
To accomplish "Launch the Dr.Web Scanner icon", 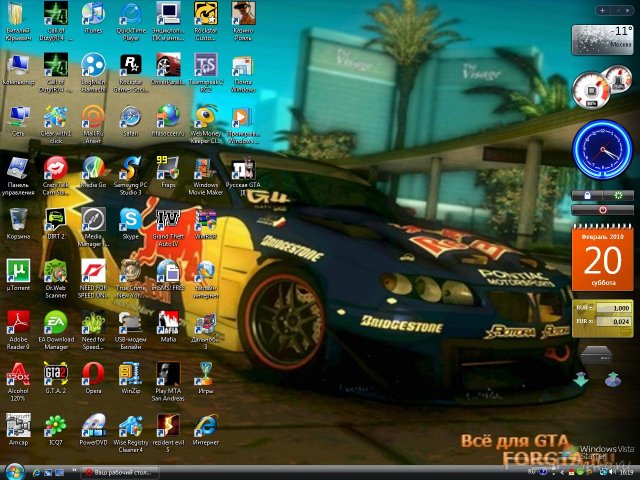I will point(55,270).
